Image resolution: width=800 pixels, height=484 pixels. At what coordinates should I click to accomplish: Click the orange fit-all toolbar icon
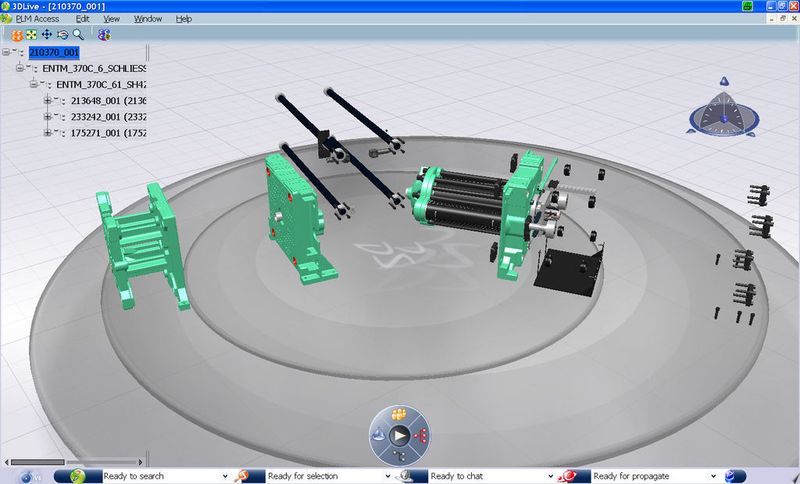[x=17, y=35]
